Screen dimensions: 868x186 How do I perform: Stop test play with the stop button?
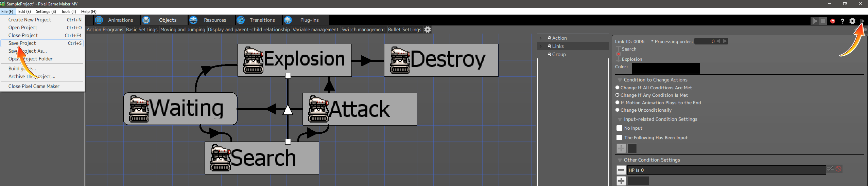(x=823, y=21)
